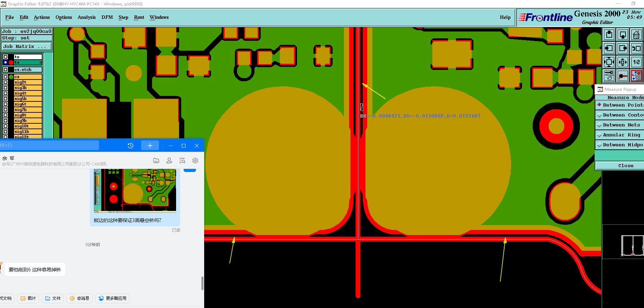Click the @消息 mention button
This screenshot has width=644, height=308.
click(x=79, y=298)
